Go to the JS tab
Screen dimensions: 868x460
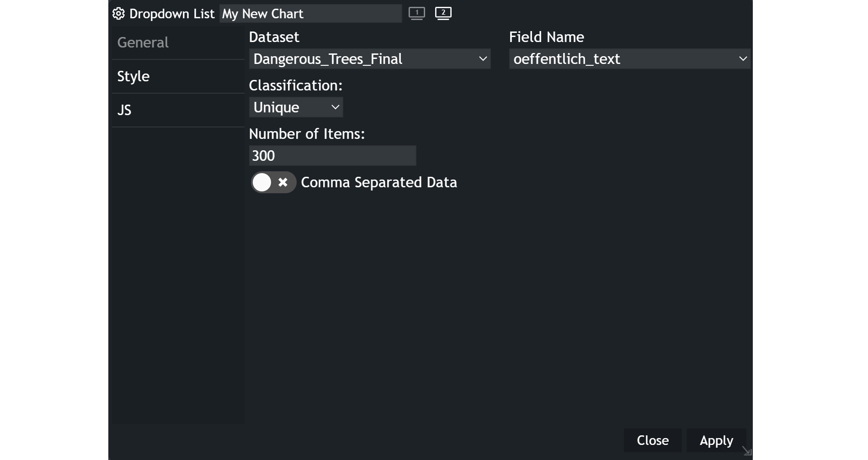coord(124,110)
